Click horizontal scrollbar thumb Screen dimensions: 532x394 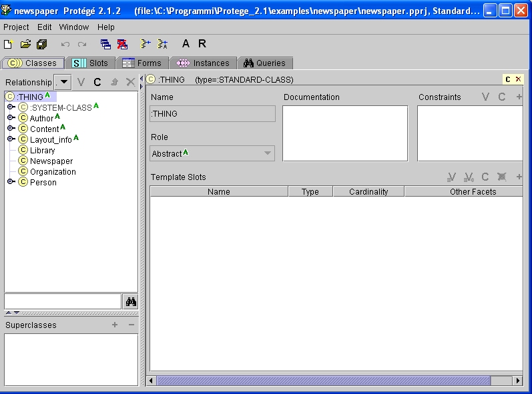tap(323, 381)
